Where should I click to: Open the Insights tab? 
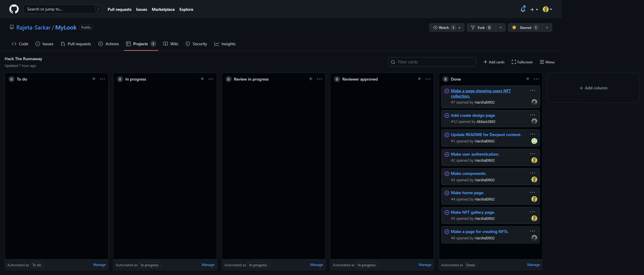(225, 44)
